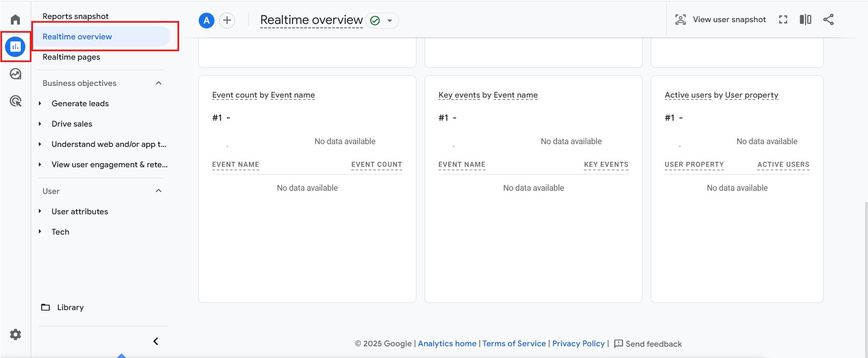Click View user snapshot button

[720, 19]
